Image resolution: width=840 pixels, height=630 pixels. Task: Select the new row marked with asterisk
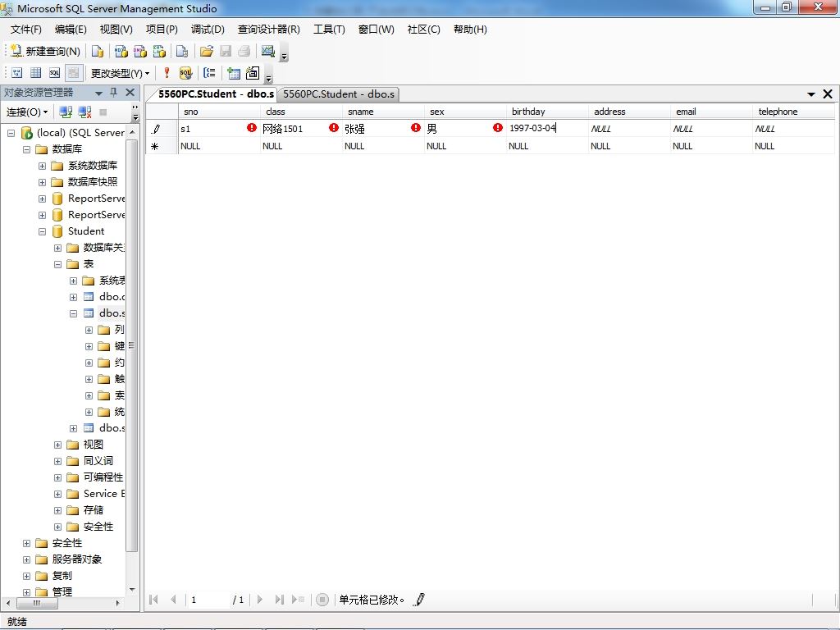point(162,146)
